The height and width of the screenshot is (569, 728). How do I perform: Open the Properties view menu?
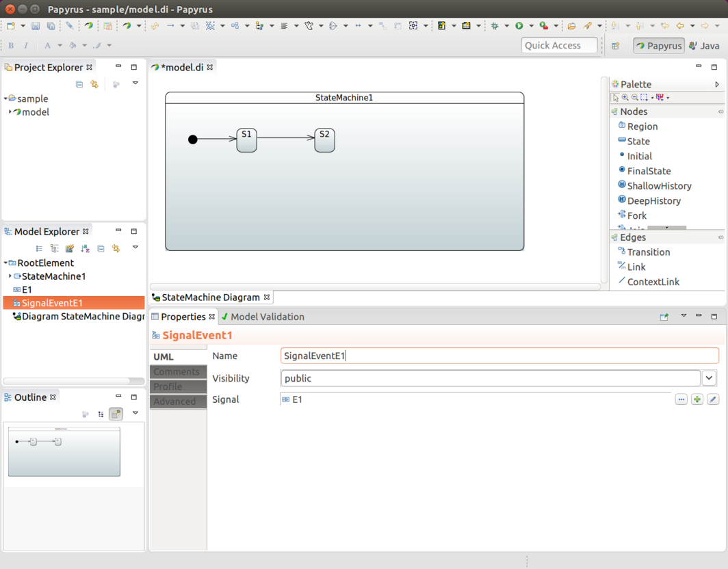click(684, 315)
